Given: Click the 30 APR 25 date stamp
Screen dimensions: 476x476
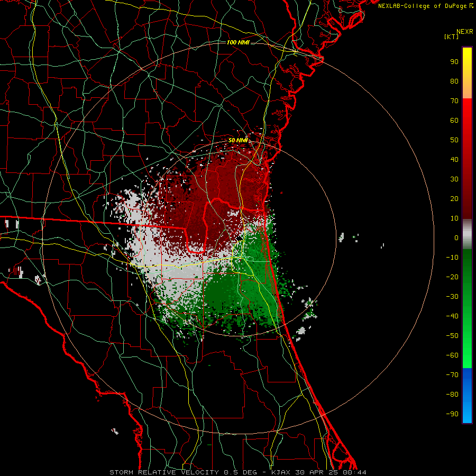Looking at the screenshot, I should pyautogui.click(x=317, y=472).
